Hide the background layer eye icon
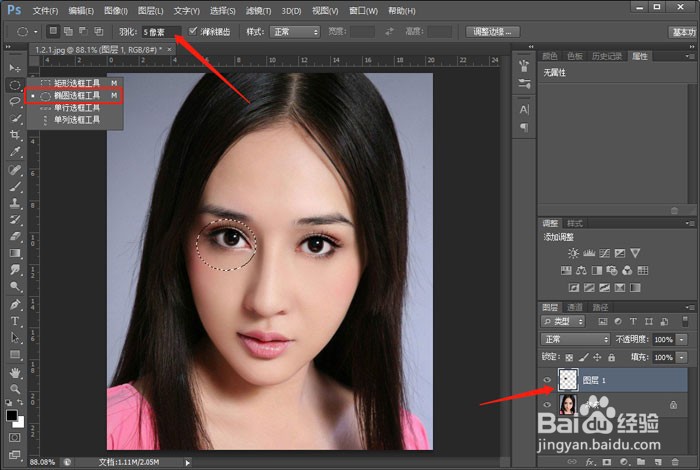The image size is (700, 470). point(547,404)
